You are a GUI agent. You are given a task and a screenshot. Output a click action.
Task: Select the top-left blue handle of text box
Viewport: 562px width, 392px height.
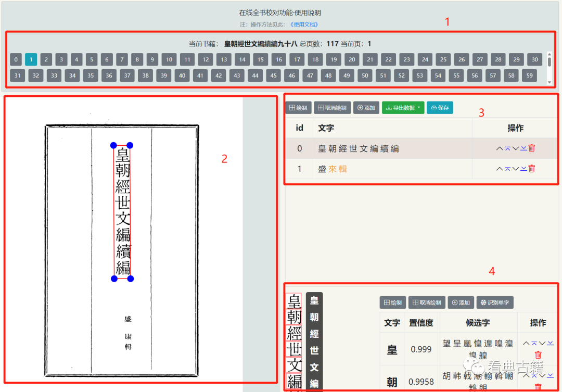pyautogui.click(x=113, y=145)
